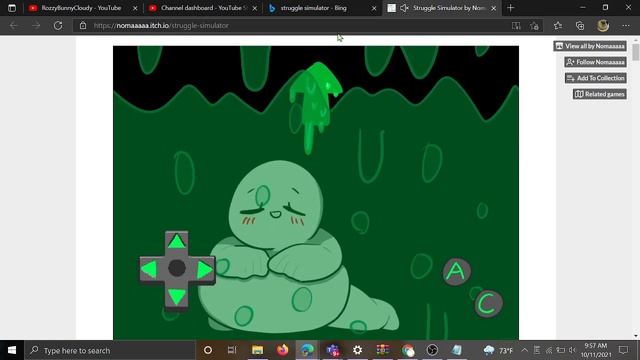640x360 pixels.
Task: Open the Edge tab actions menu icon
Action: (12, 8)
